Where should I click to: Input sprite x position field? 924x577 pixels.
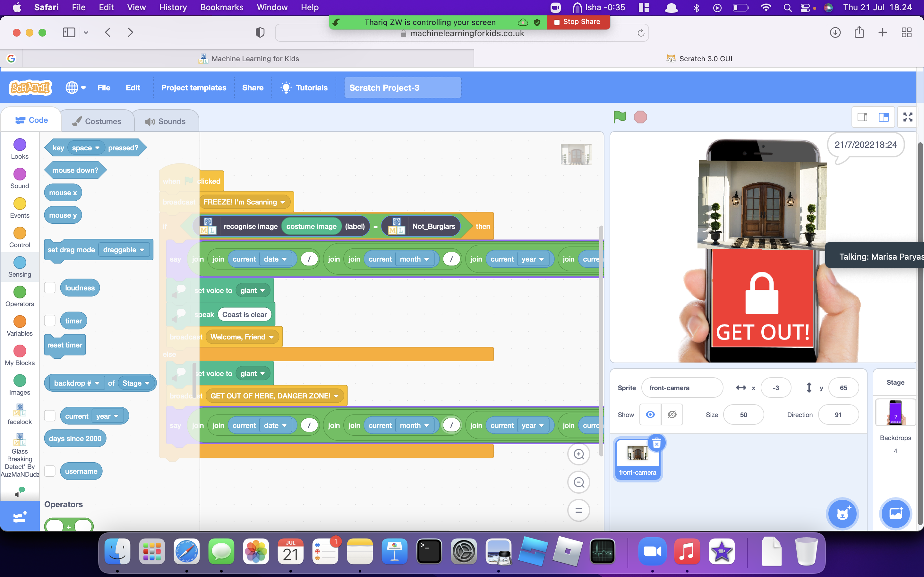(774, 388)
